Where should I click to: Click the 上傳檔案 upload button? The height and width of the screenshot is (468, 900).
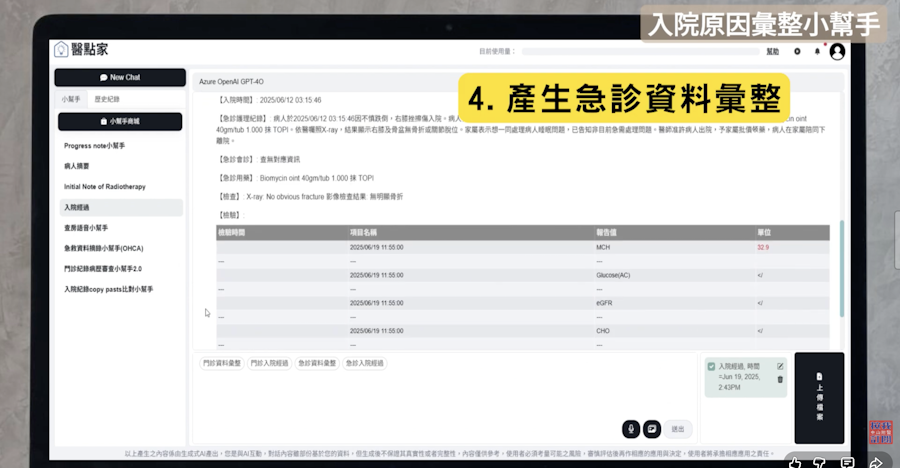(x=818, y=397)
